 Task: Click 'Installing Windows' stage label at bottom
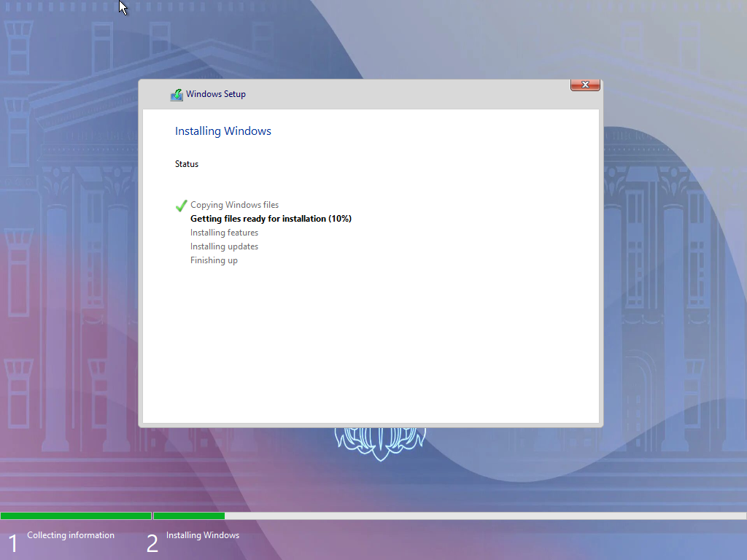(203, 535)
